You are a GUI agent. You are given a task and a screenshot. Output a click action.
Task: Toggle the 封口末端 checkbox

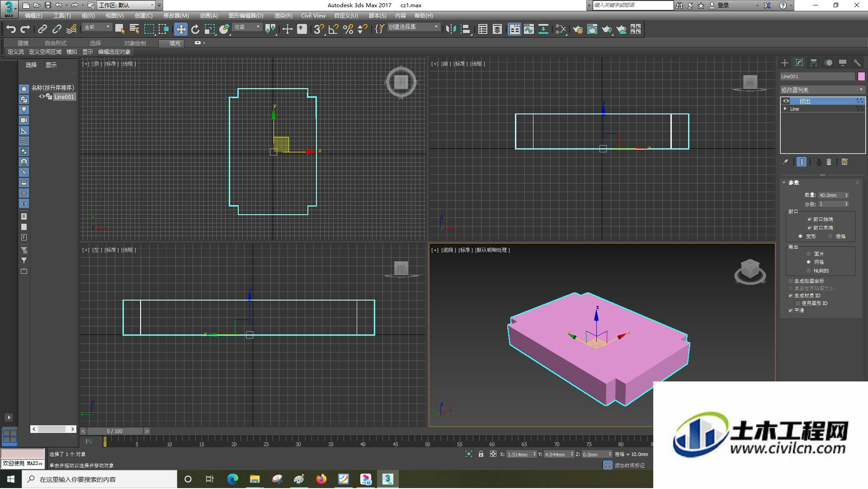tap(809, 228)
